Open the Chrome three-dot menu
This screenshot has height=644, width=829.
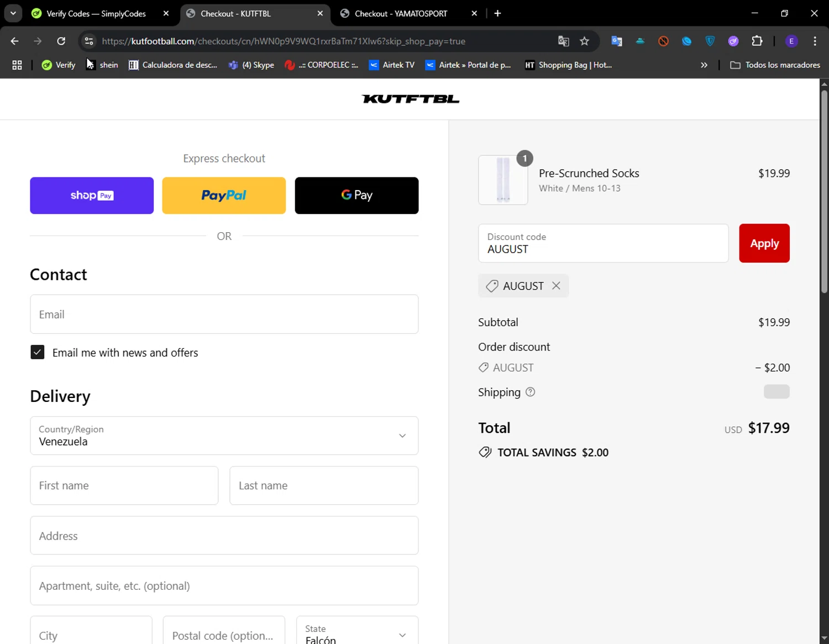coord(815,41)
